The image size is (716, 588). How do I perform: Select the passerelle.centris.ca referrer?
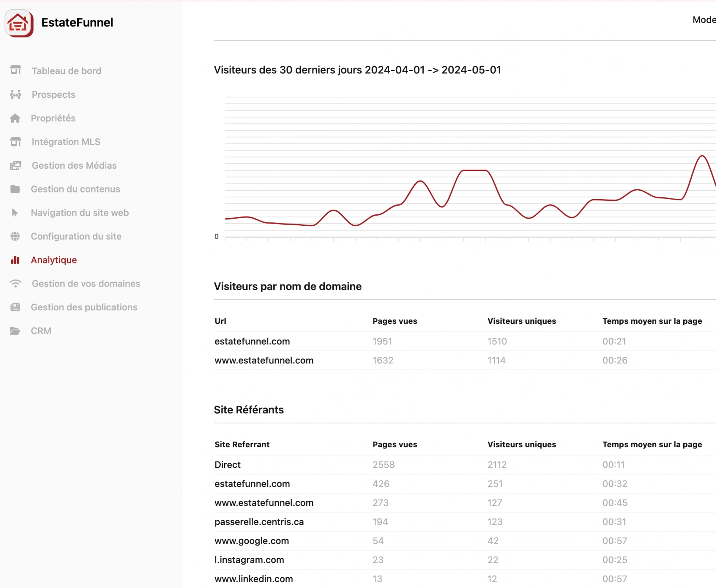tap(259, 522)
